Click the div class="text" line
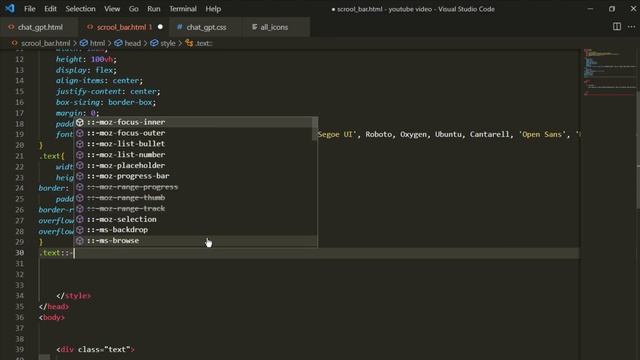 (96, 349)
